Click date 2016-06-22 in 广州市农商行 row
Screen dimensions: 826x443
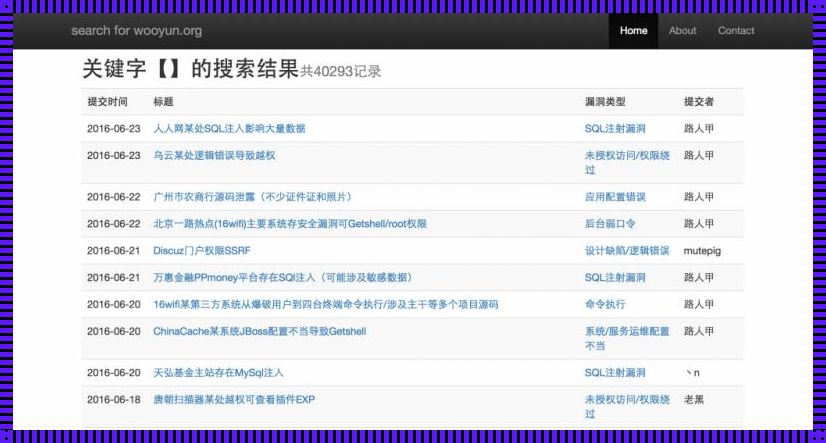tap(114, 197)
